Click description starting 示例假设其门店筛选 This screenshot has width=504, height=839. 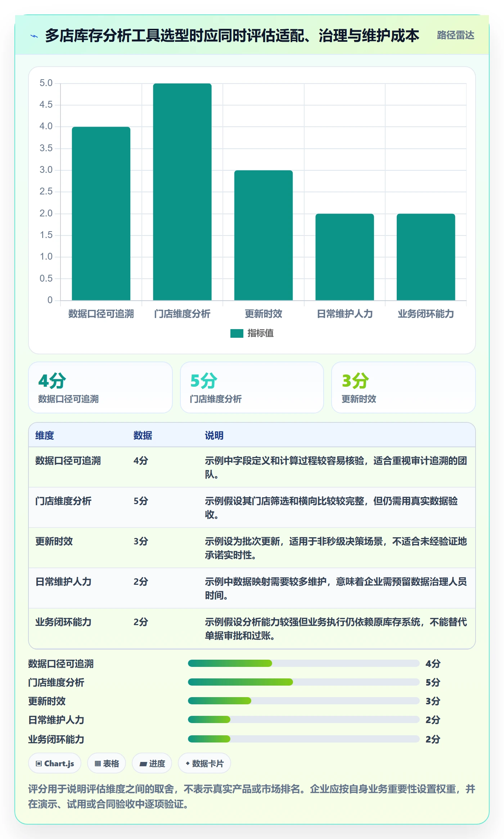click(331, 508)
